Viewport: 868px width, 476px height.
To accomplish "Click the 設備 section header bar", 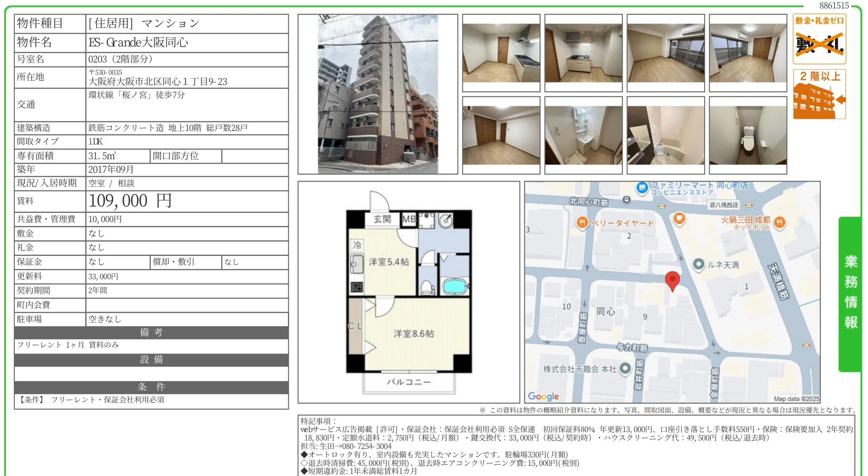I will click(x=151, y=359).
